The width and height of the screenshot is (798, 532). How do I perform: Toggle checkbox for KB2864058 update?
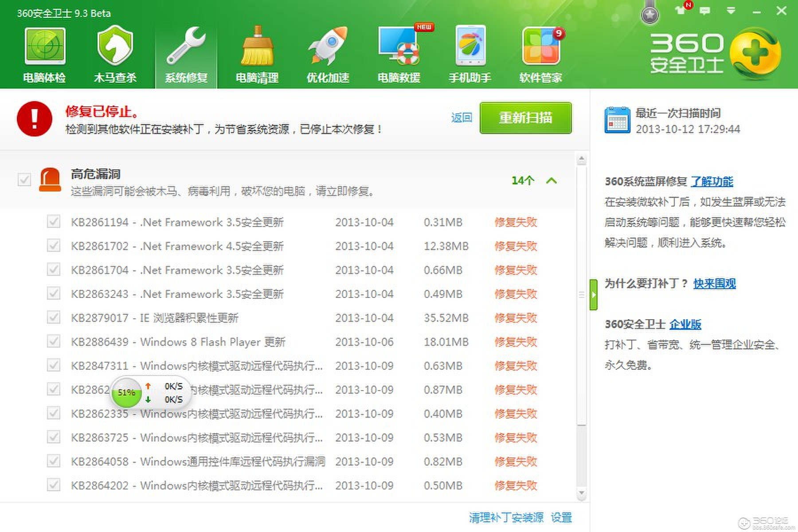click(x=54, y=461)
